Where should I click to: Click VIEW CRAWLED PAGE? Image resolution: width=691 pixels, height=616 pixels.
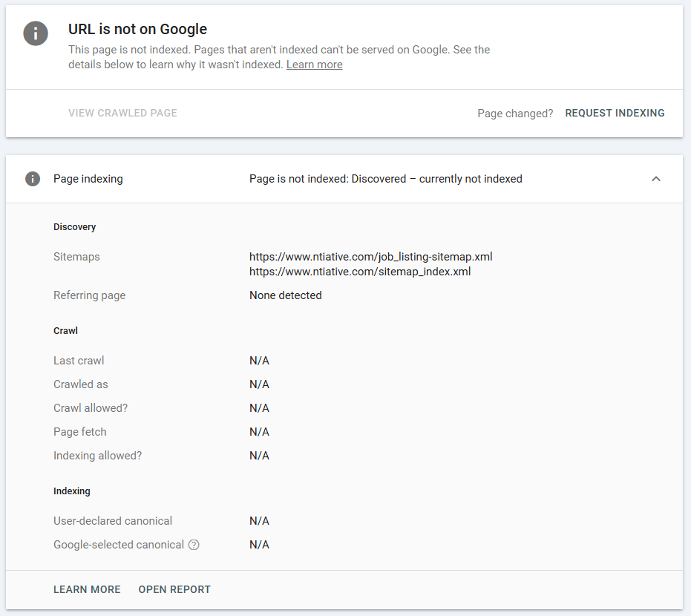pyautogui.click(x=122, y=114)
